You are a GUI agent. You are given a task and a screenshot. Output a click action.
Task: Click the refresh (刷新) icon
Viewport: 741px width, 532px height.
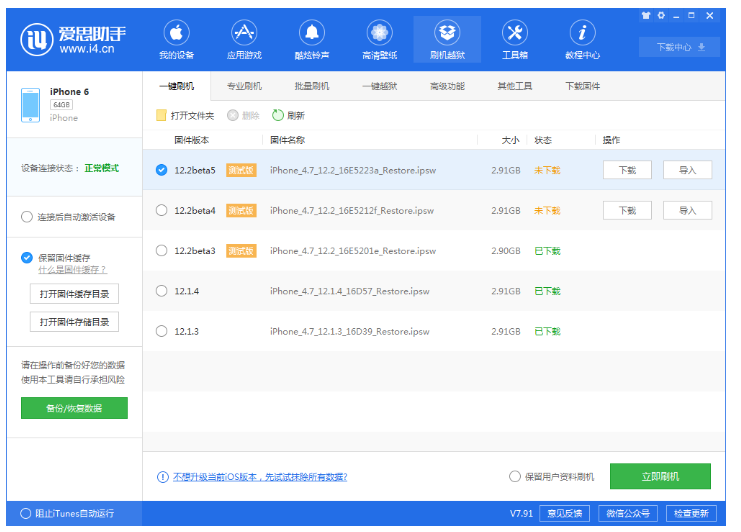tap(278, 115)
